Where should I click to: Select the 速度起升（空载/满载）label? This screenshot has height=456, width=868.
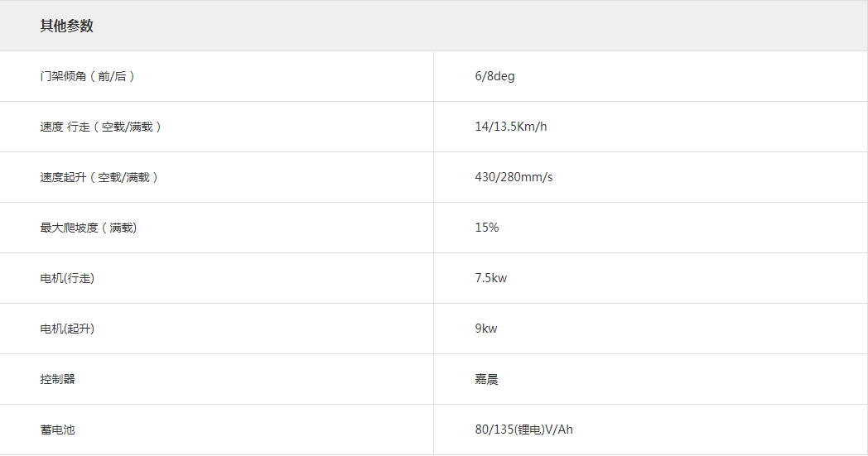(x=99, y=177)
